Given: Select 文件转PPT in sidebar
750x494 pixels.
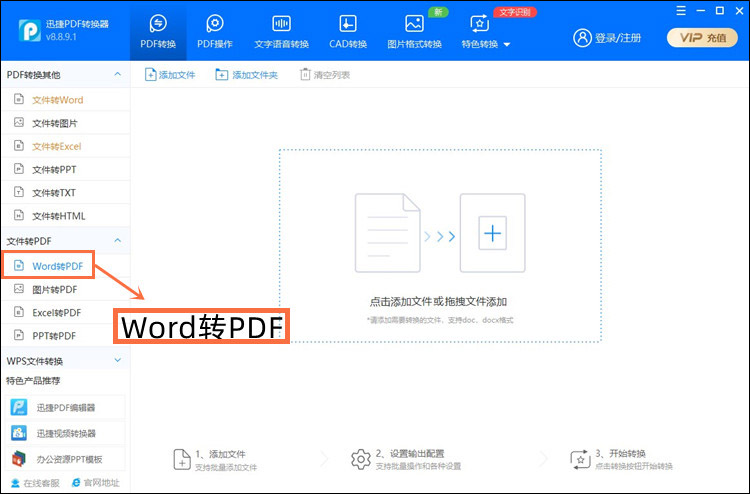Looking at the screenshot, I should [x=66, y=169].
